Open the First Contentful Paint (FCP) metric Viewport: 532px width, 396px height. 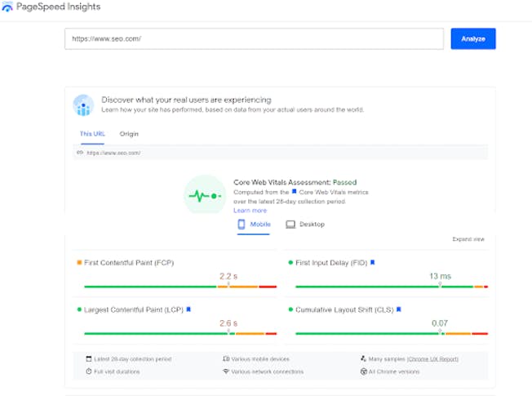(x=128, y=263)
